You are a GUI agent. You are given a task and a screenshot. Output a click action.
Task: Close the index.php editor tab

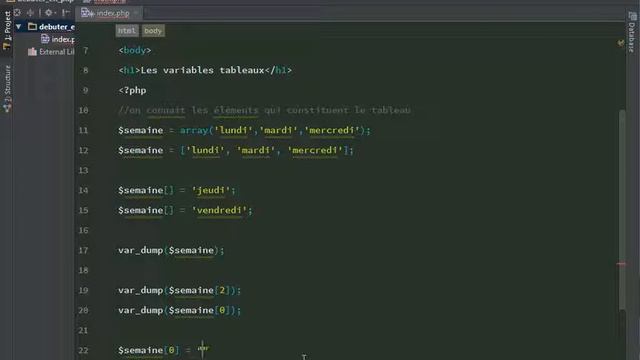[x=136, y=13]
